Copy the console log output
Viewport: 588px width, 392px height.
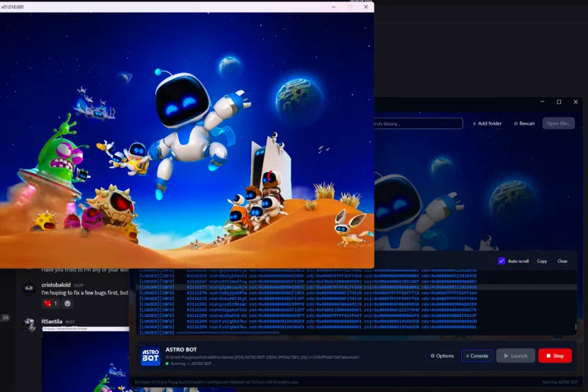click(x=542, y=261)
